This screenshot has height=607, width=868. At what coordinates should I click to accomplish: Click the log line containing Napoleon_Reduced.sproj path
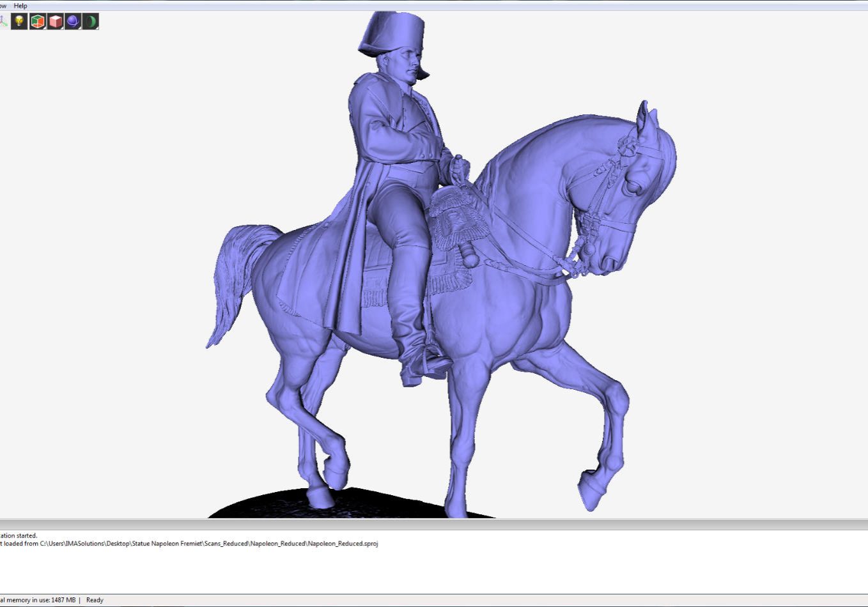[x=189, y=544]
